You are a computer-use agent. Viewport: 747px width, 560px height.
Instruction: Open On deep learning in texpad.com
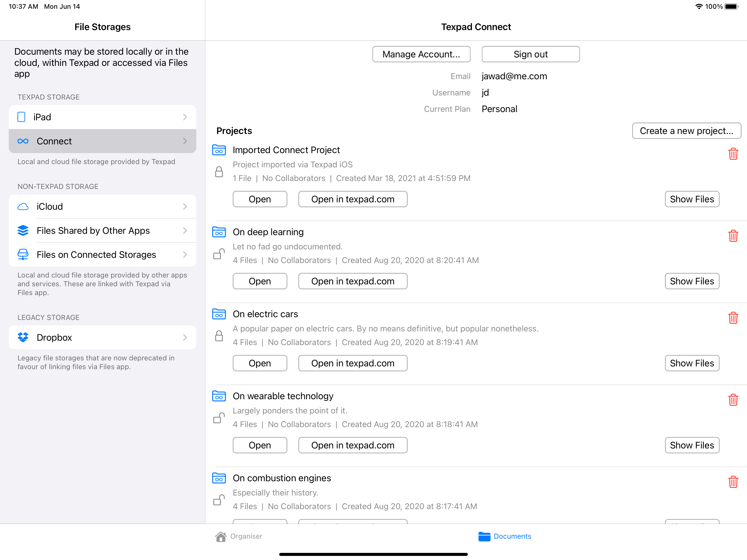(x=352, y=281)
